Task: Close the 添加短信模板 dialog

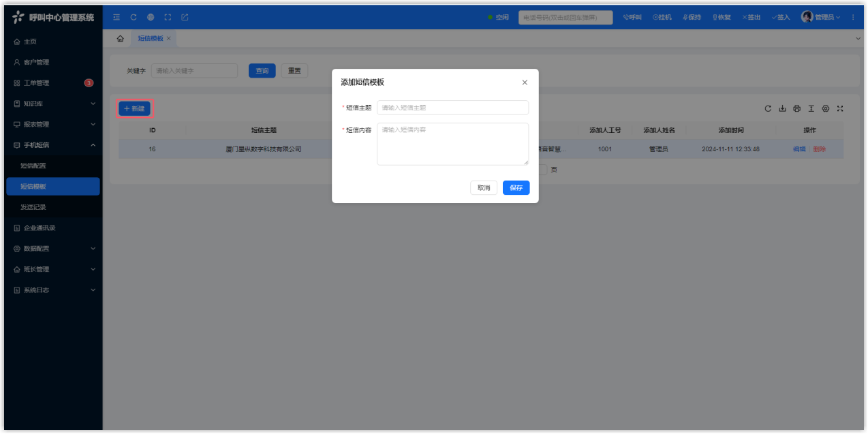Action: 525,82
